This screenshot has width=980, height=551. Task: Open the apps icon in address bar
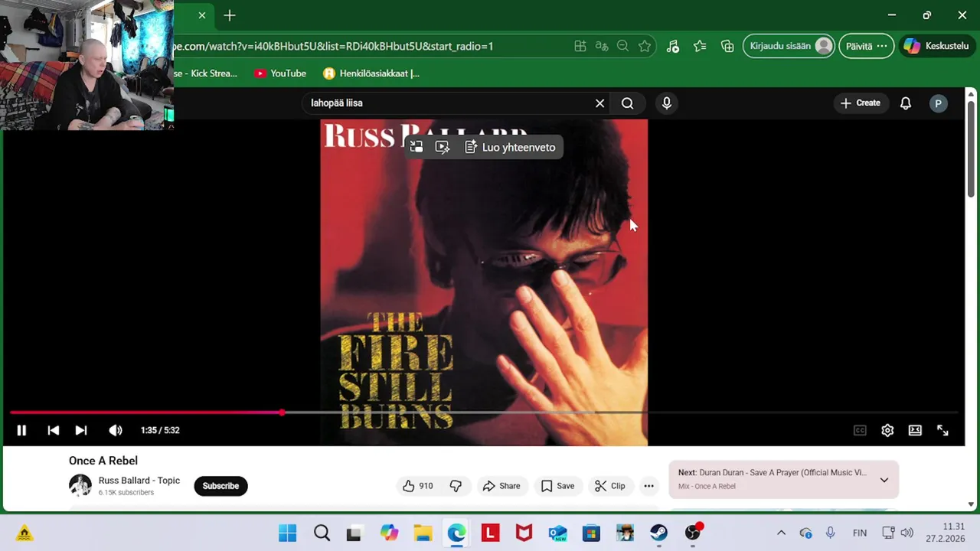[580, 46]
